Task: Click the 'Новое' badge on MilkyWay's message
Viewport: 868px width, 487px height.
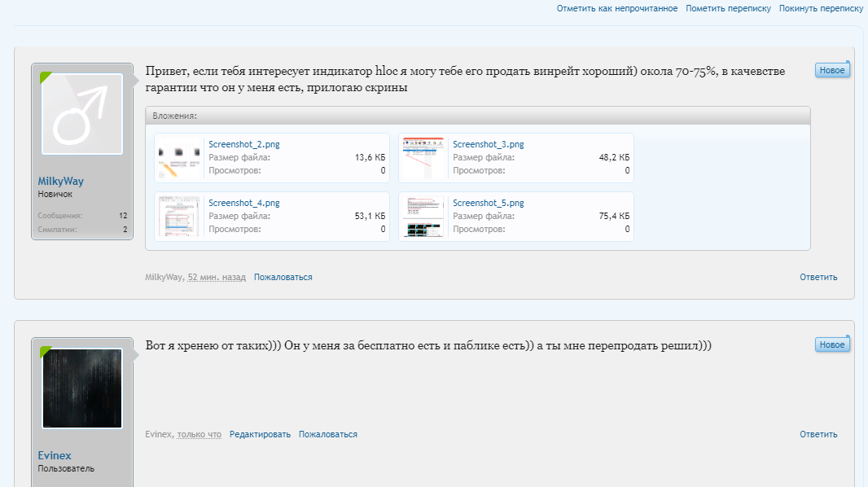Action: click(832, 70)
